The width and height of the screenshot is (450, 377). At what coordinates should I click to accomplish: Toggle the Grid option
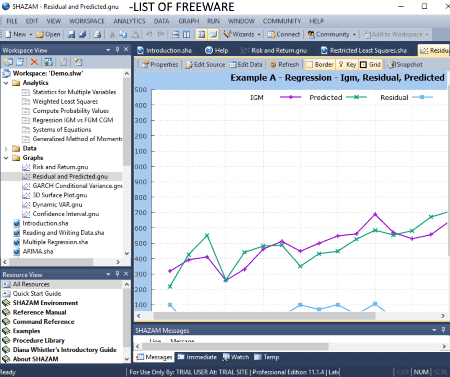(x=370, y=65)
